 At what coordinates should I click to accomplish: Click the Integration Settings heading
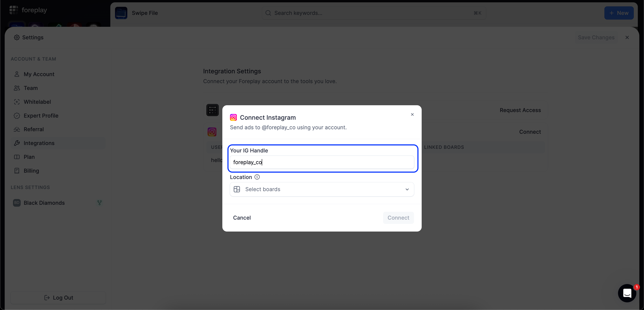[232, 71]
